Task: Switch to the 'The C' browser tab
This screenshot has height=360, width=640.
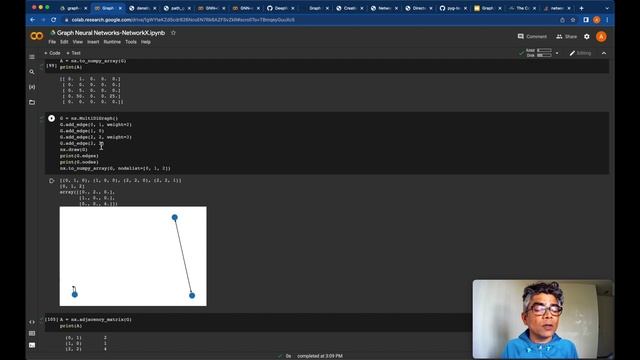Action: coord(522,8)
